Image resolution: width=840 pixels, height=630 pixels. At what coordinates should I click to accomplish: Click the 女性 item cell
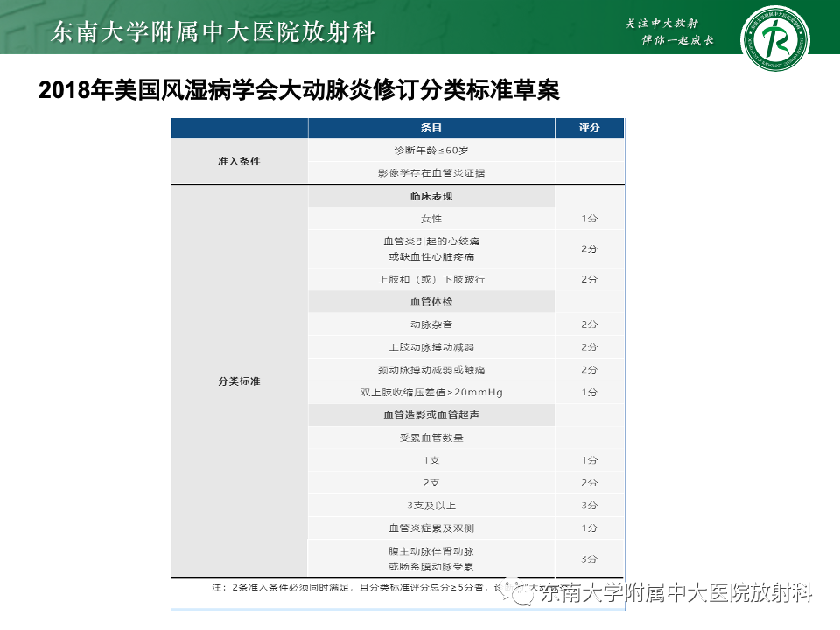click(431, 219)
